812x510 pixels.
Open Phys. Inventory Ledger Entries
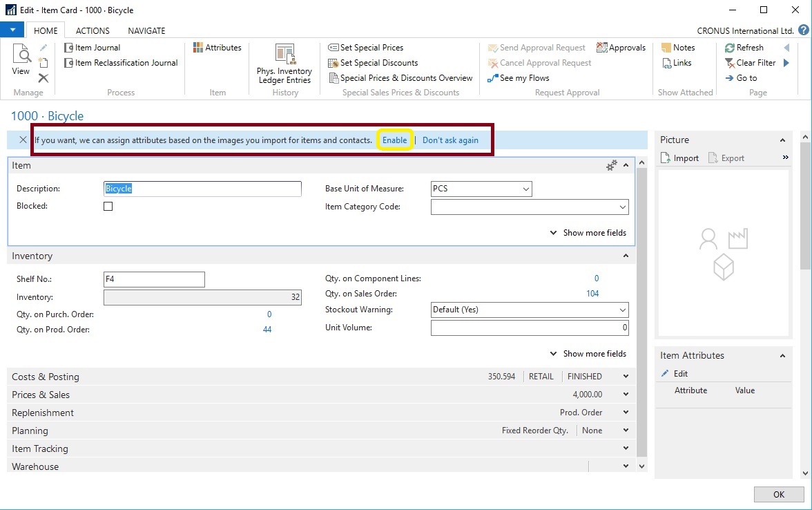(x=284, y=64)
